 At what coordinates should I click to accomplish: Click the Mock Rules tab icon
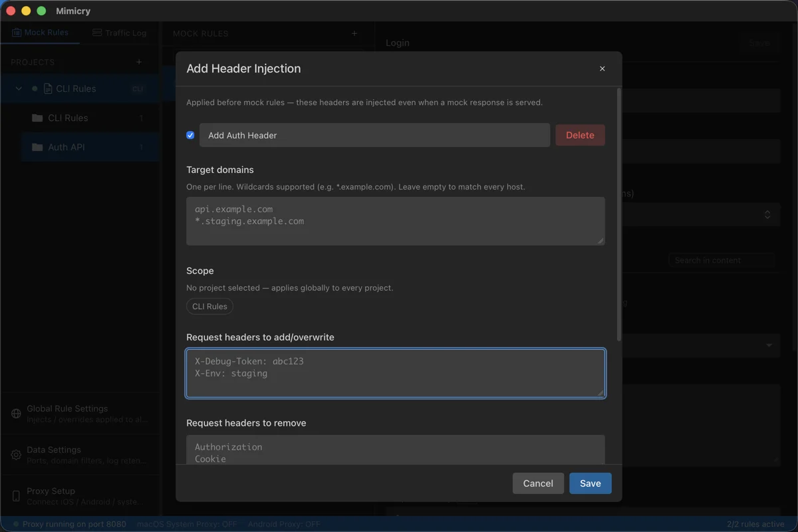17,32
